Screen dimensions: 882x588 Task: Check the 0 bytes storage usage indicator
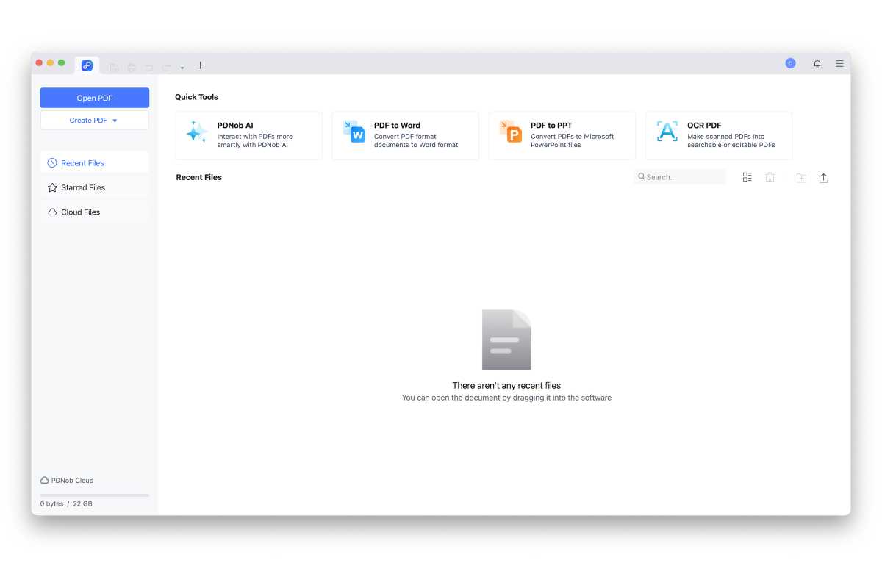click(65, 503)
